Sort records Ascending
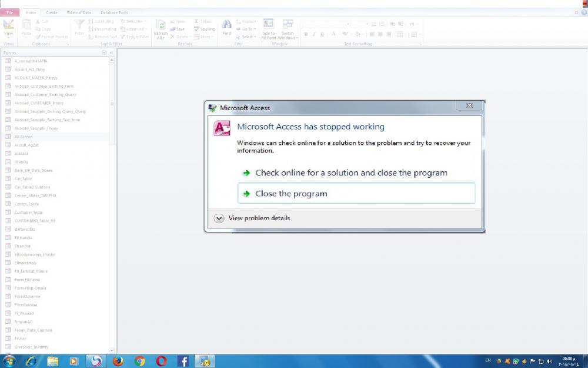Viewport: 588px width, 368px height. tap(101, 21)
